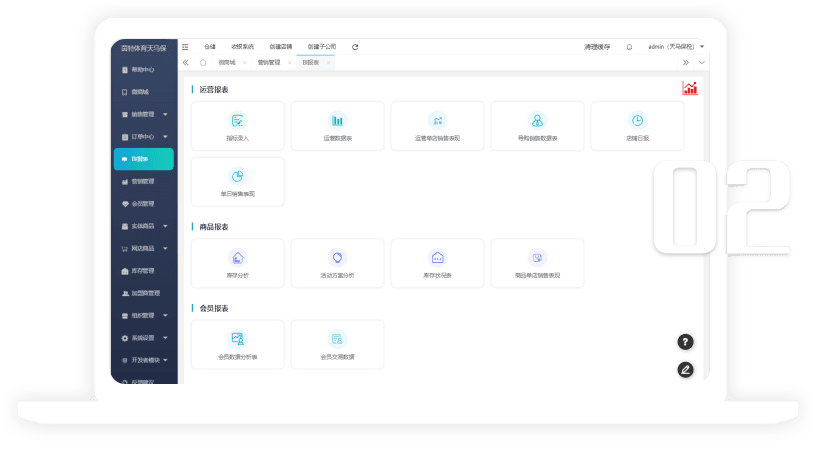Open the 运营数据表 bar chart icon
This screenshot has height=453, width=831.
[x=337, y=120]
